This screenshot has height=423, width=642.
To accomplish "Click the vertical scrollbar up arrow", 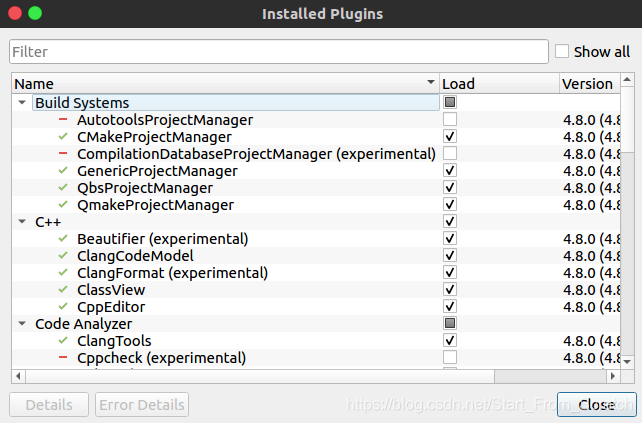I will pos(627,79).
